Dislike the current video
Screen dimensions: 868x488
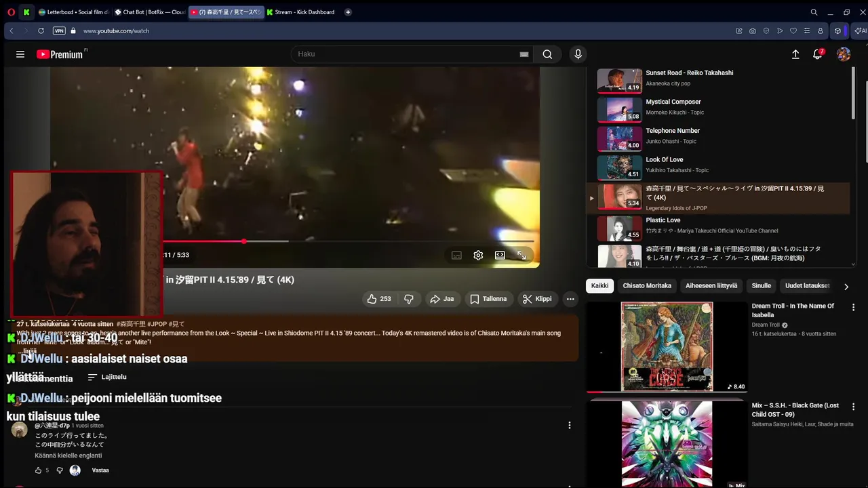[x=409, y=299]
